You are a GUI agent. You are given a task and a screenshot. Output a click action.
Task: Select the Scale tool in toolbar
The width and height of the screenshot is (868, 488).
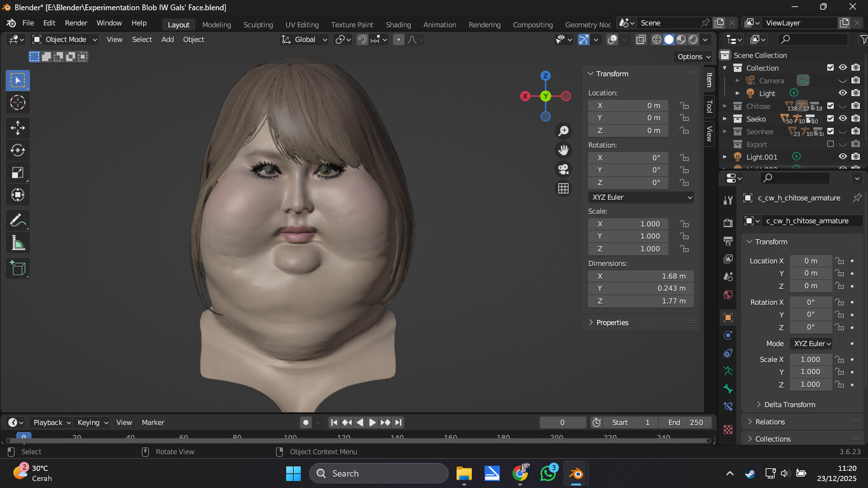pos(18,172)
